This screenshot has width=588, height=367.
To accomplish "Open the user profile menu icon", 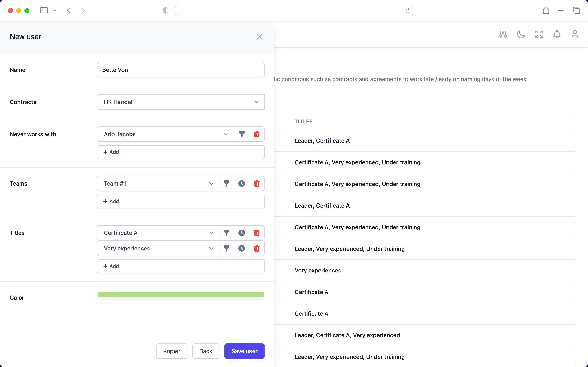I will tap(575, 34).
